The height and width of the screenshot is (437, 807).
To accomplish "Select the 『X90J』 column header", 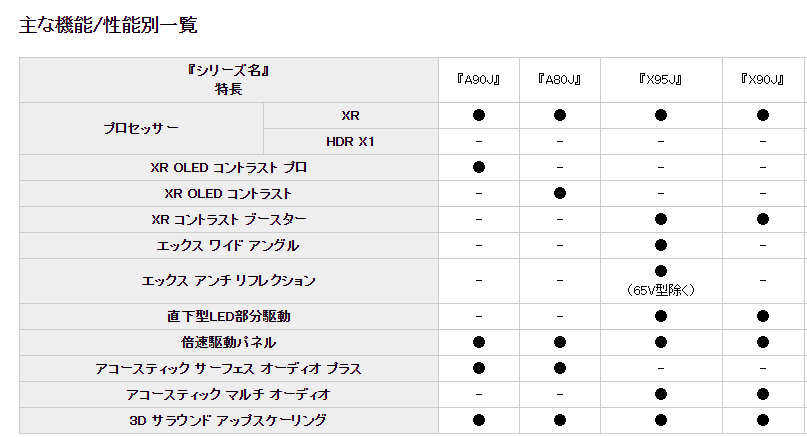I will 762,80.
